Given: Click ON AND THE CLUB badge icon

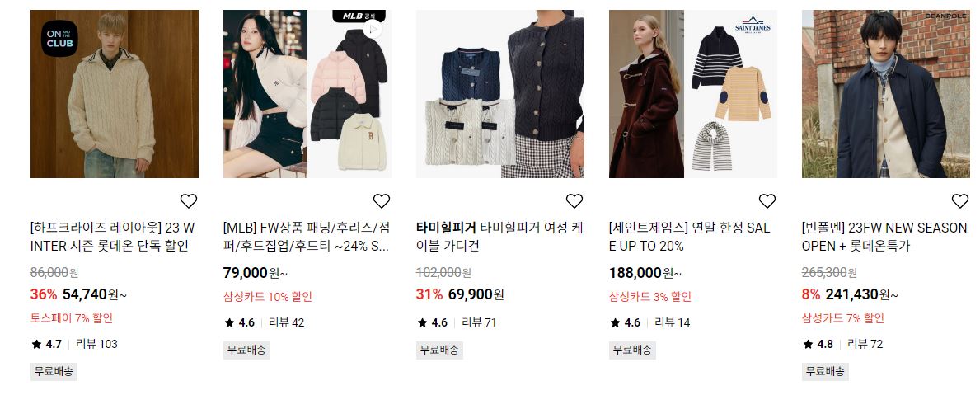Looking at the screenshot, I should (59, 38).
